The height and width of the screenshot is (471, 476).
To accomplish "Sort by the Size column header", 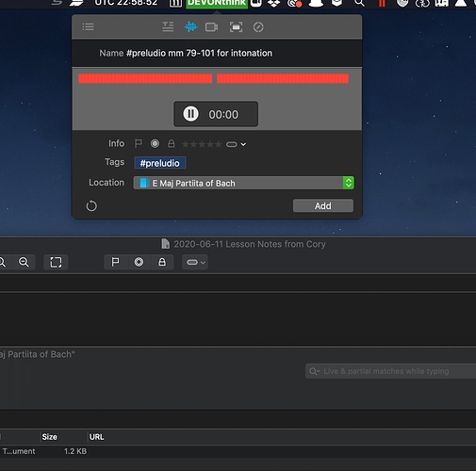I will pyautogui.click(x=49, y=437).
